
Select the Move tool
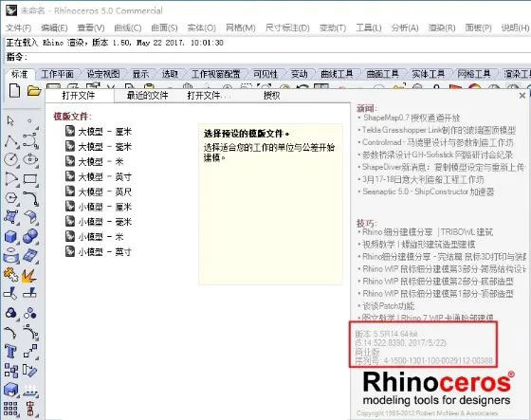30,351
